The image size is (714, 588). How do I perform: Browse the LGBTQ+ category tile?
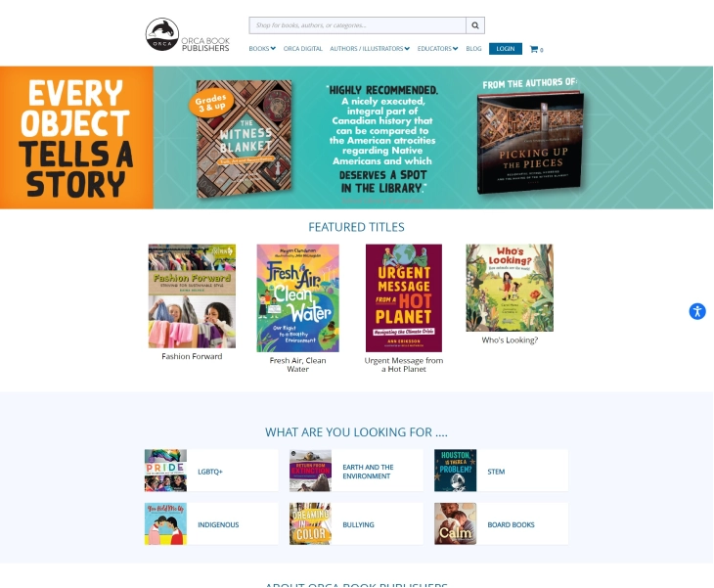211,471
